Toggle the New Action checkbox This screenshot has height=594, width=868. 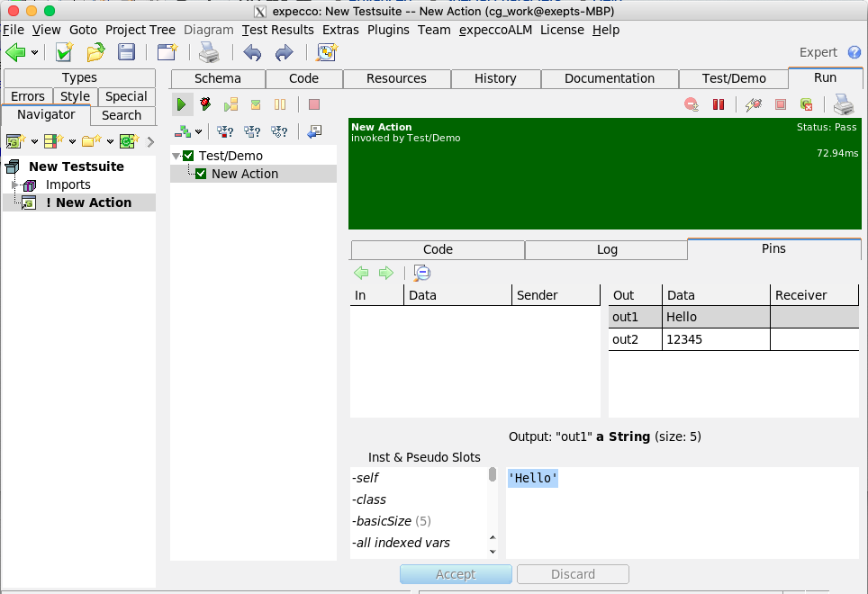click(201, 174)
